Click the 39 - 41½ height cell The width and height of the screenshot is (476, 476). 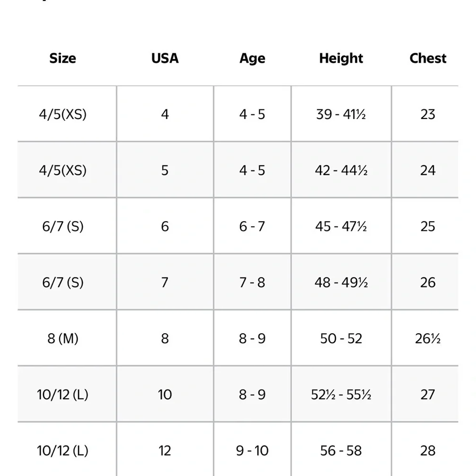click(x=341, y=114)
